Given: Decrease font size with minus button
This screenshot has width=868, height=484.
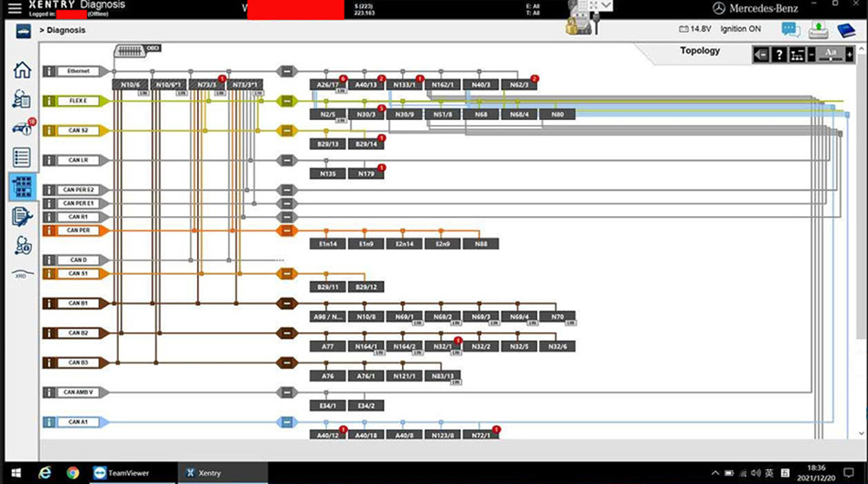Looking at the screenshot, I should pyautogui.click(x=812, y=54).
